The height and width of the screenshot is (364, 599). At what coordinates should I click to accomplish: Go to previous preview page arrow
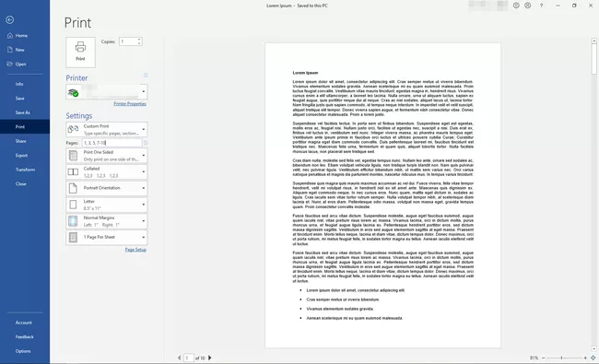point(179,358)
